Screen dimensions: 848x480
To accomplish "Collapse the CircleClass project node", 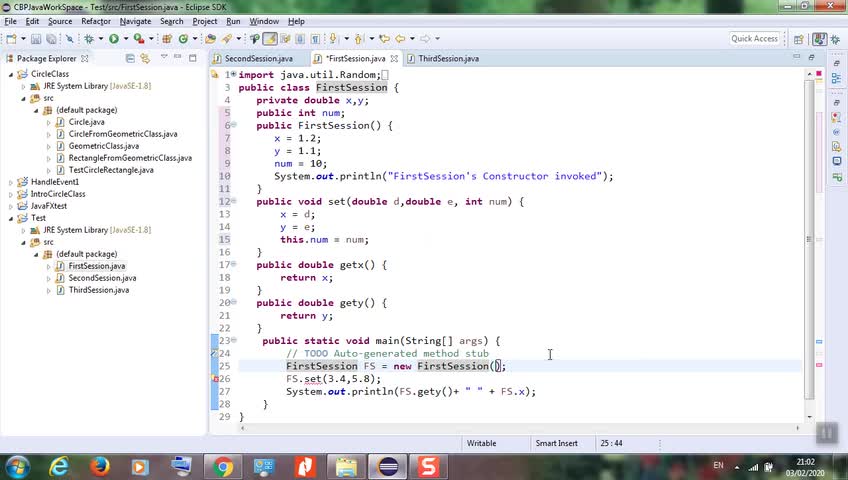I will 11,74.
